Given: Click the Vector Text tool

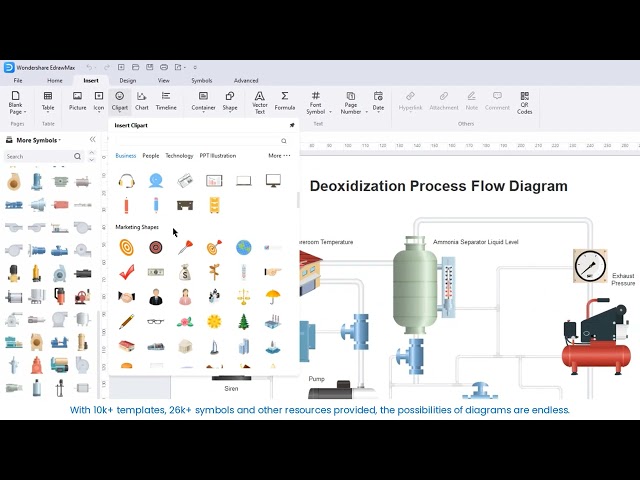Looking at the screenshot, I should [x=260, y=102].
